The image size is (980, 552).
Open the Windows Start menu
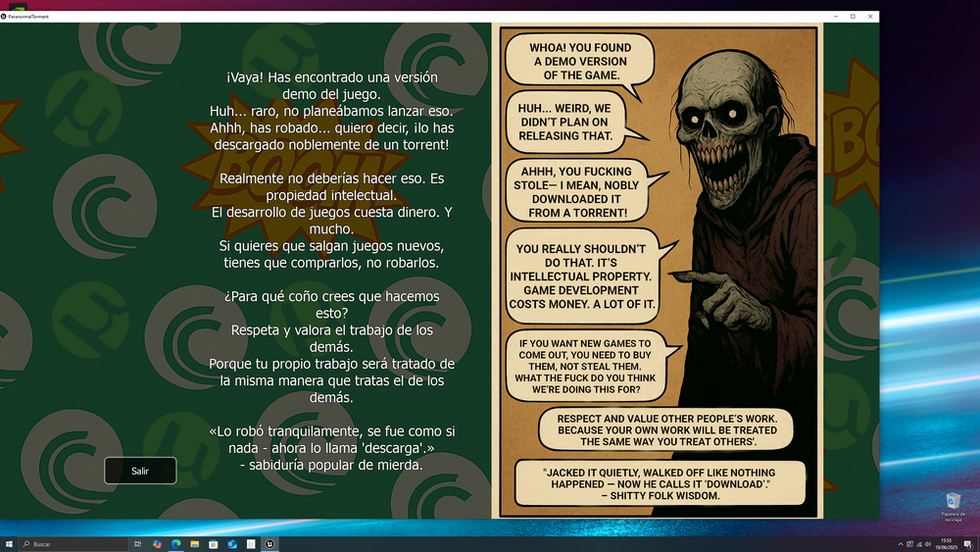pos(8,543)
